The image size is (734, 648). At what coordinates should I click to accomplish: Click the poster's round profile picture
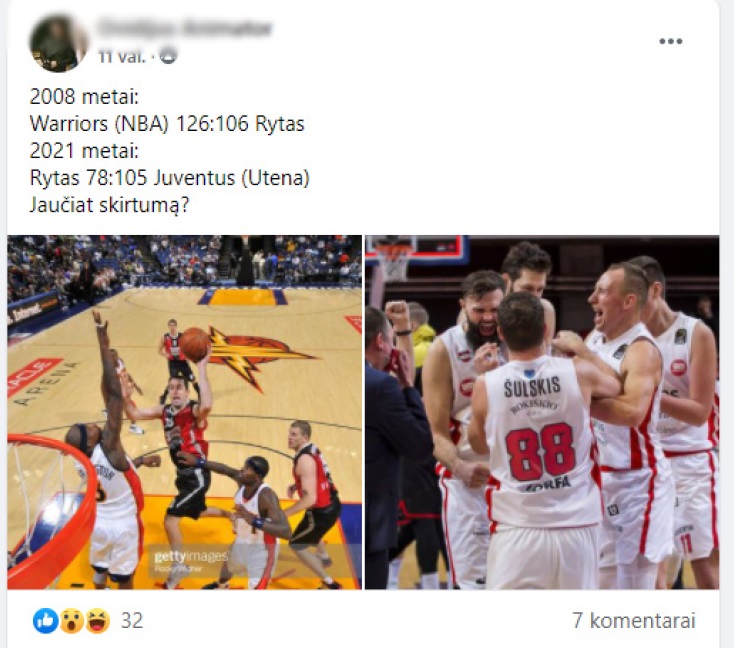[x=58, y=43]
